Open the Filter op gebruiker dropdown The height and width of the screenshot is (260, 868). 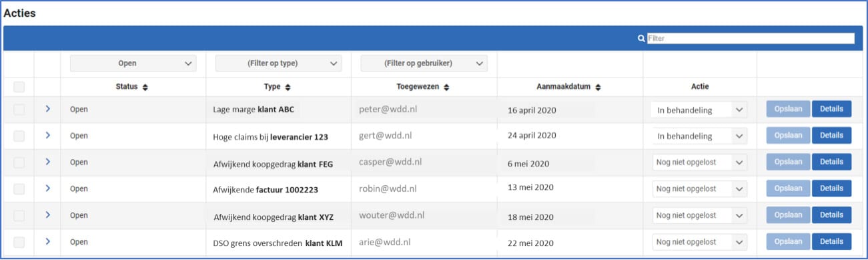tap(424, 63)
